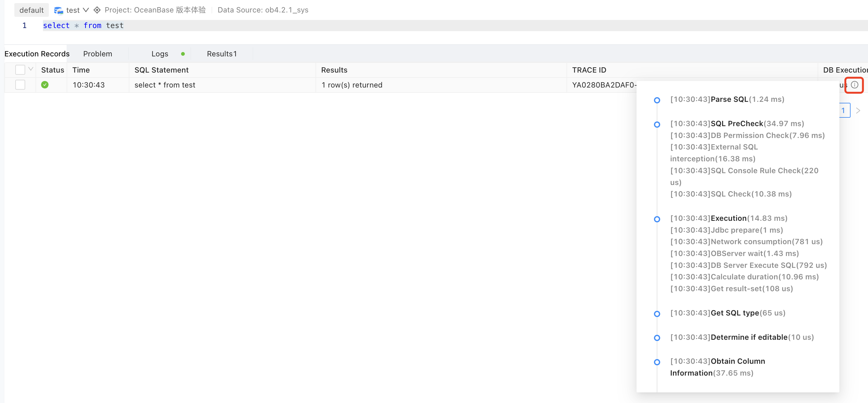Viewport: 868px width, 403px height.
Task: Select the Execution Records tab
Action: pos(37,54)
